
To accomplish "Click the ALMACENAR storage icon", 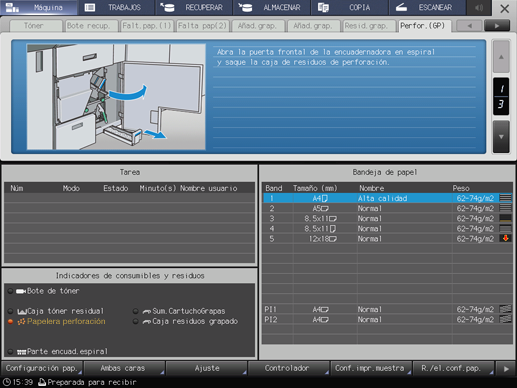I will coord(245,7).
